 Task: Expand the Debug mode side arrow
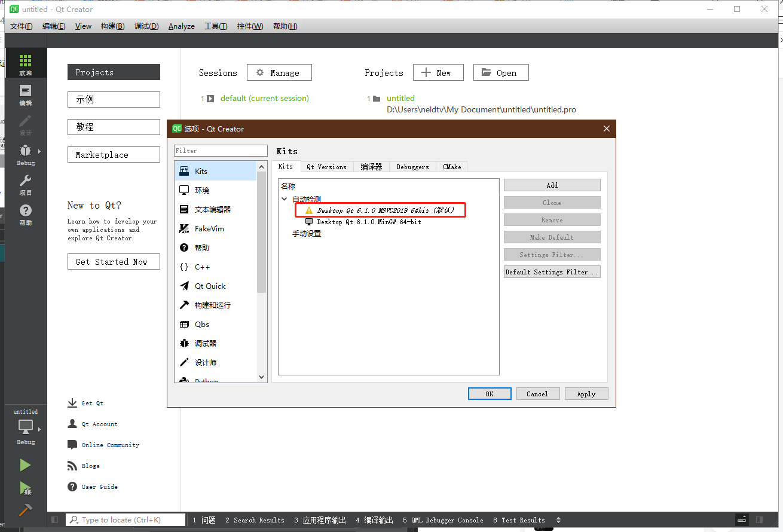pos(40,151)
